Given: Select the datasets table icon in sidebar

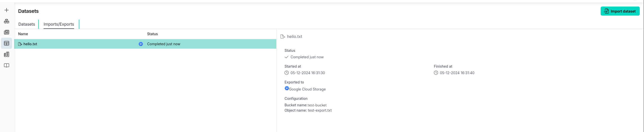Looking at the screenshot, I should (7, 43).
